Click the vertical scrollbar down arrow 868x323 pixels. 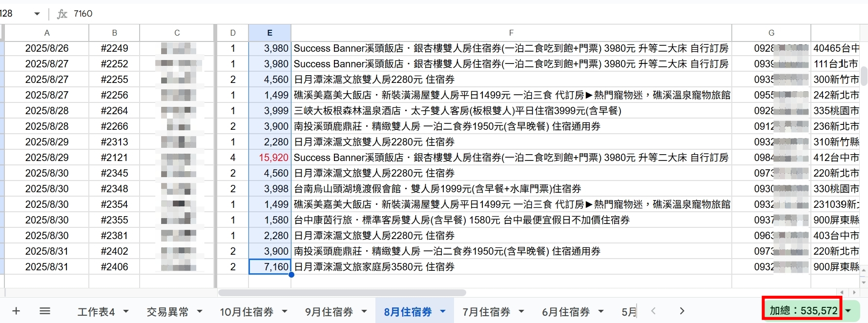[864, 282]
